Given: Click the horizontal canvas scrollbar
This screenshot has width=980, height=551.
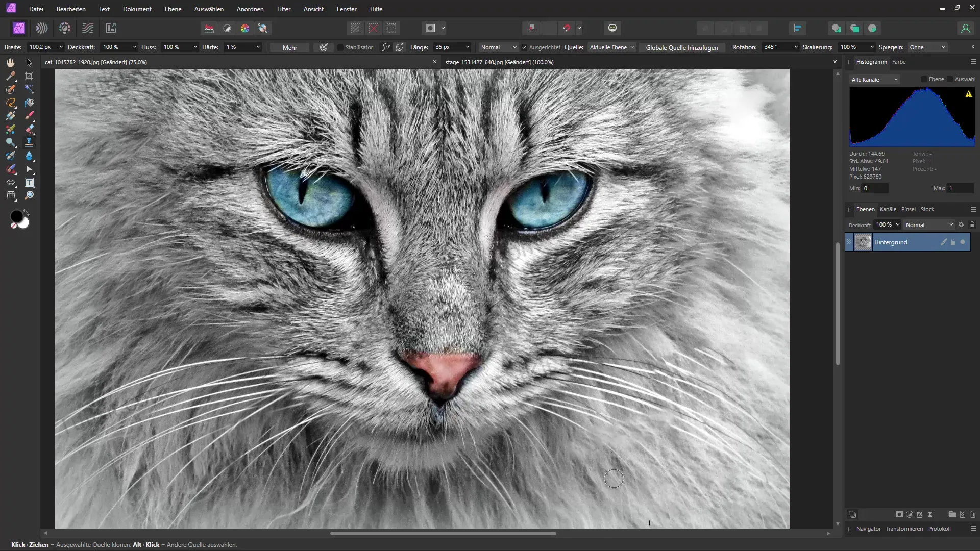Looking at the screenshot, I should pos(443,533).
